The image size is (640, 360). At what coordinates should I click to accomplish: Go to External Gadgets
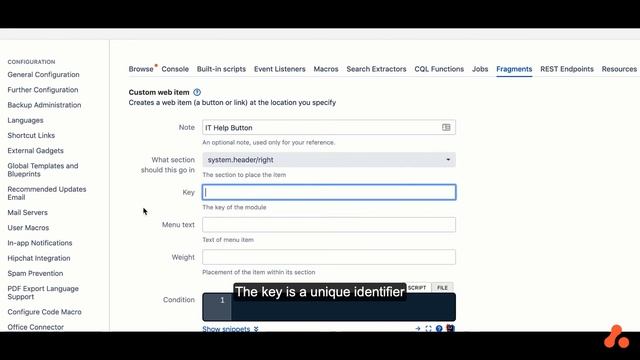coord(36,151)
